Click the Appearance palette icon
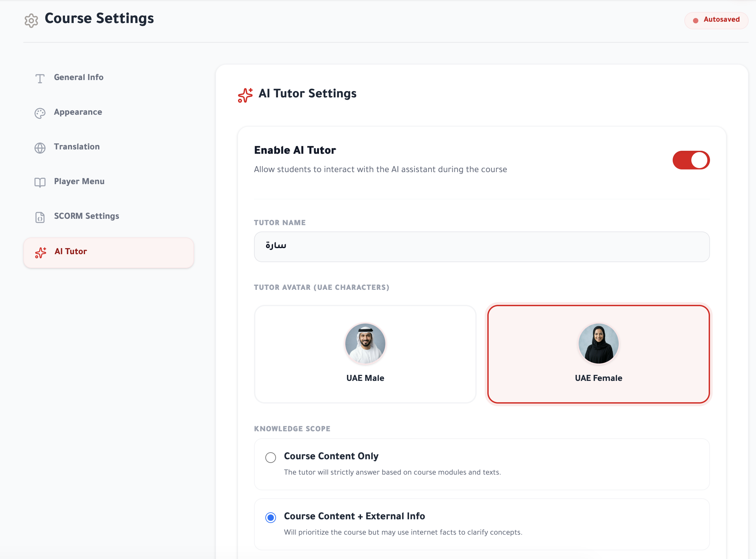The width and height of the screenshot is (756, 559). tap(40, 113)
